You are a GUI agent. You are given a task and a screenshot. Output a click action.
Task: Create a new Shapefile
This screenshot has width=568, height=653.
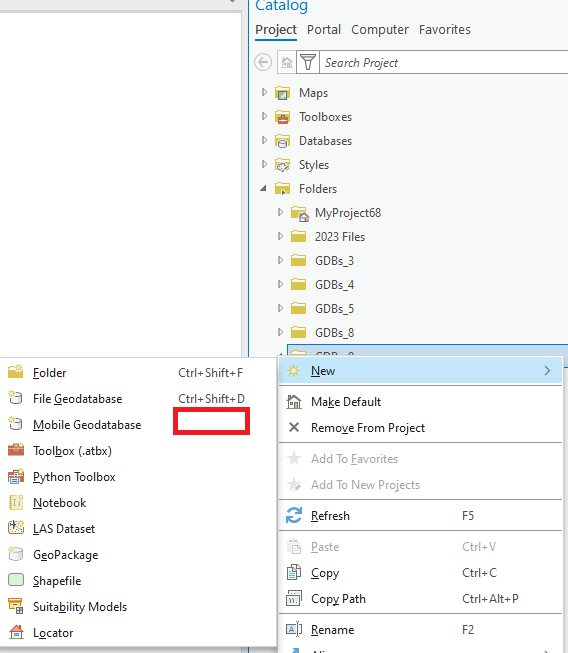pyautogui.click(x=138, y=581)
